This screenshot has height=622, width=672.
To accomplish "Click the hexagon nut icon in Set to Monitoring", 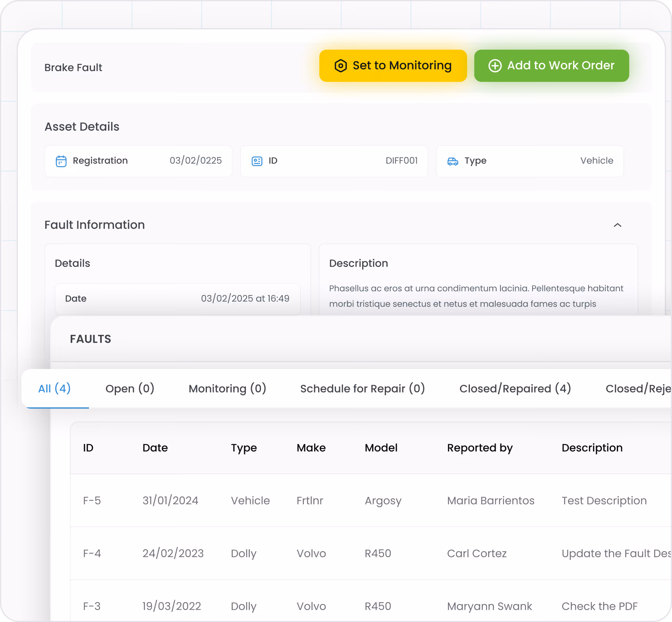I will tap(341, 66).
